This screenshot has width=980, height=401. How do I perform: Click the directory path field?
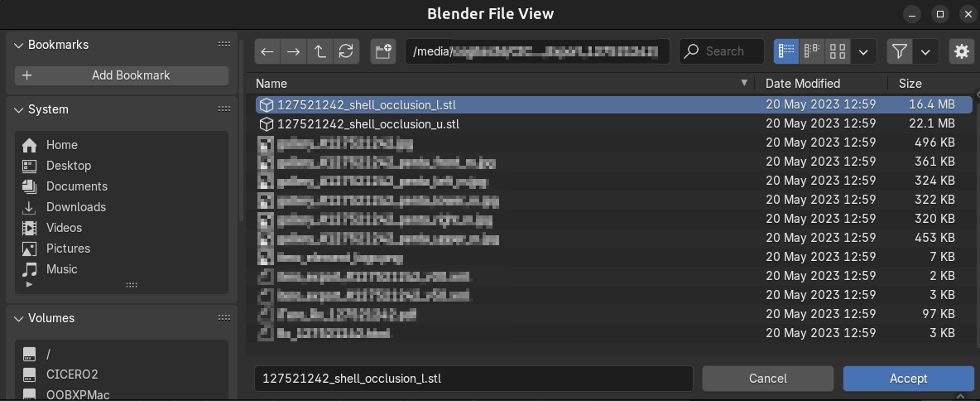[x=537, y=51]
